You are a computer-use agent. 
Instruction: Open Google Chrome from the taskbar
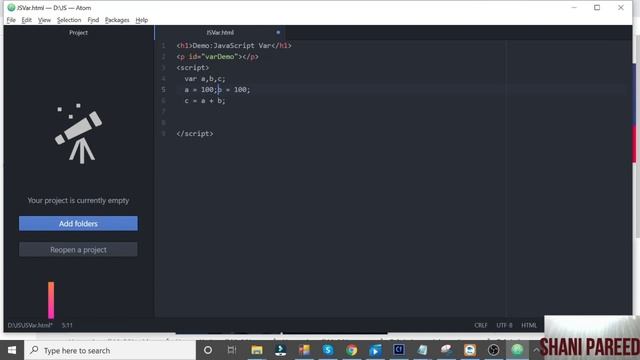pyautogui.click(x=351, y=350)
